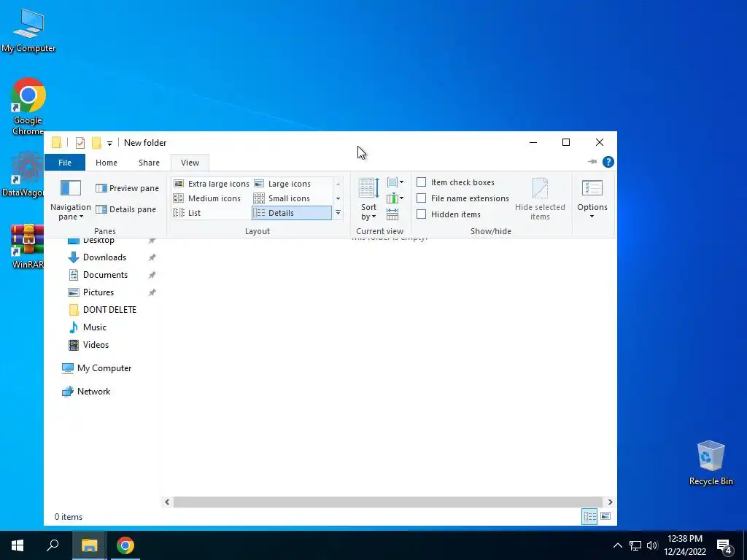Click scrollbar left arrow
The height and width of the screenshot is (560, 747).
167,502
